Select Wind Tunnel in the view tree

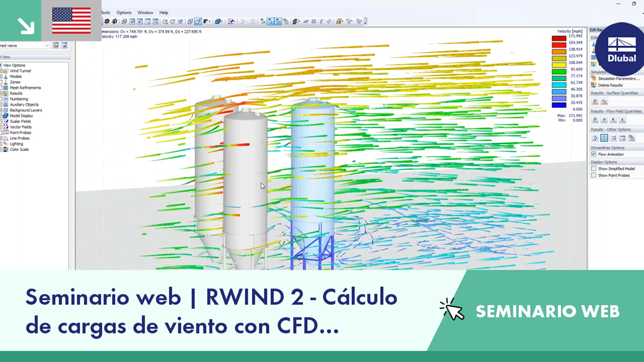click(20, 71)
